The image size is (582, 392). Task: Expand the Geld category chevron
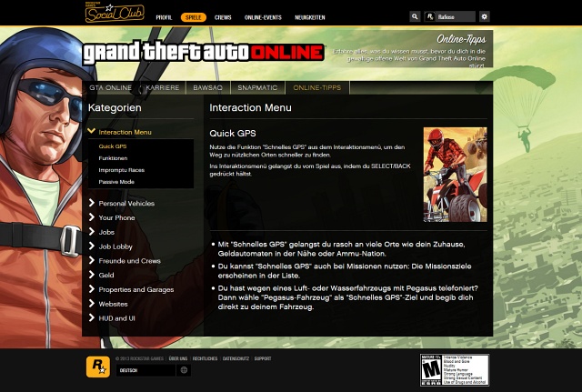(x=91, y=275)
